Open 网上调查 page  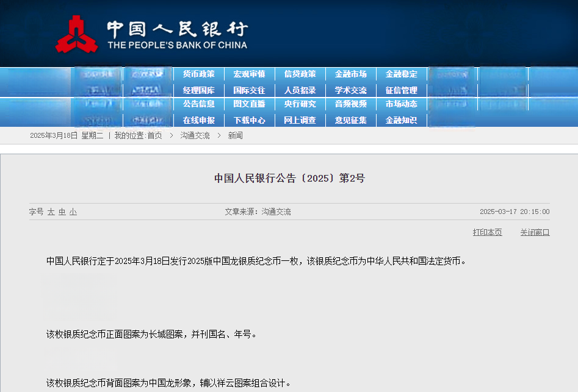coord(300,120)
